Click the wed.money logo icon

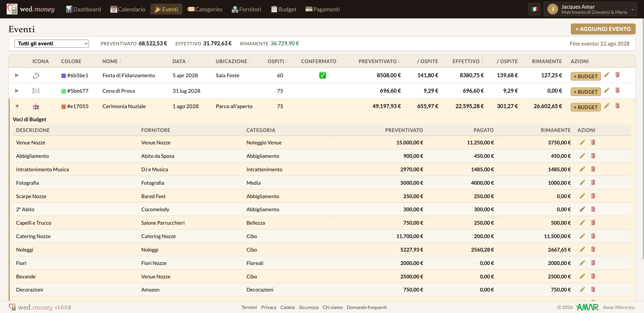point(12,9)
